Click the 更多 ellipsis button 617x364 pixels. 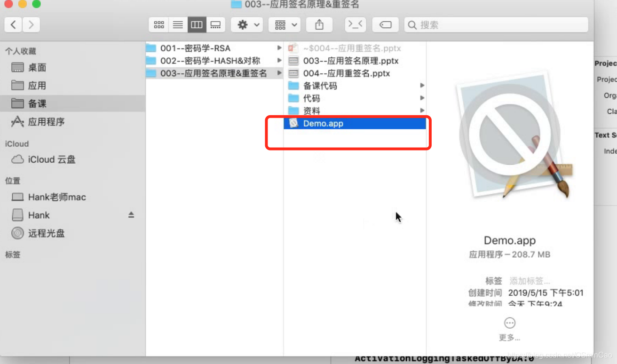pos(510,323)
